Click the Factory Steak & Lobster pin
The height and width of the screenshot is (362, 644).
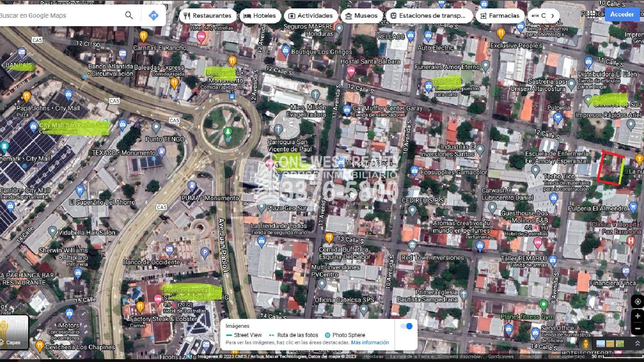[x=140, y=307]
